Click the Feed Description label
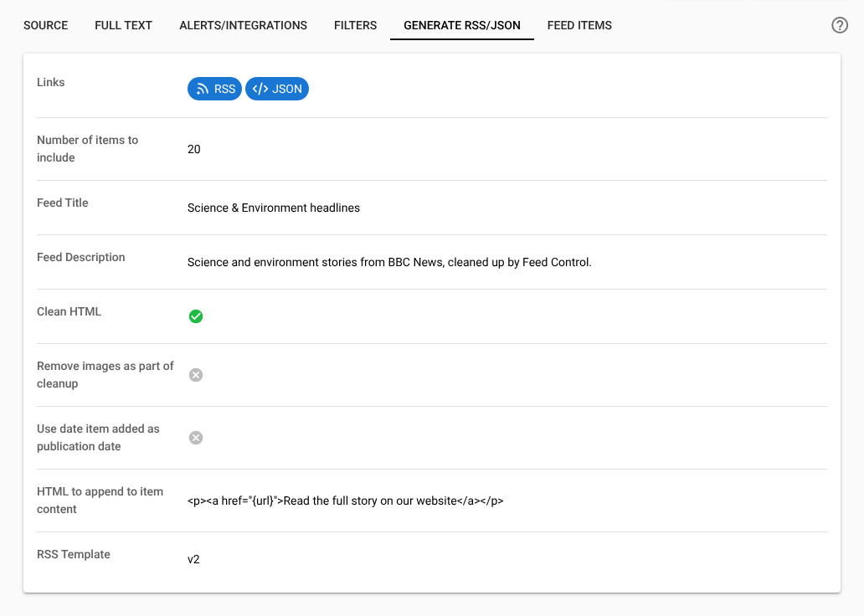 pyautogui.click(x=81, y=257)
